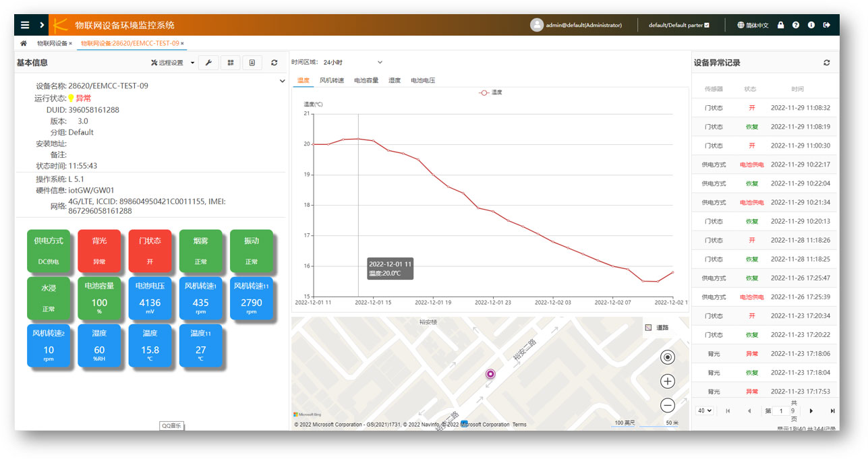The width and height of the screenshot is (868, 459).
Task: Refresh the 基本信息 panel
Action: (274, 63)
